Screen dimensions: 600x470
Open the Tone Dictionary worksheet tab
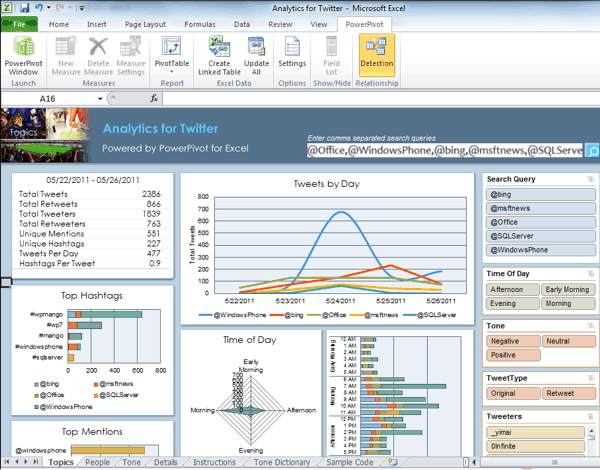(x=282, y=462)
